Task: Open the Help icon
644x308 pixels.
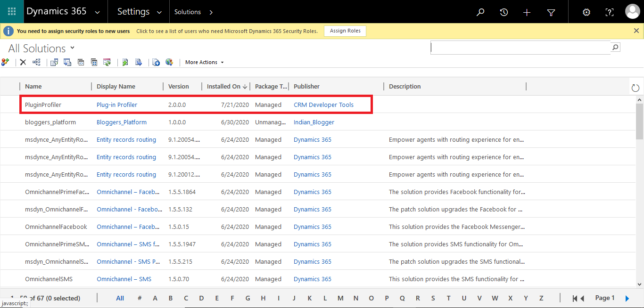Action: [609, 12]
